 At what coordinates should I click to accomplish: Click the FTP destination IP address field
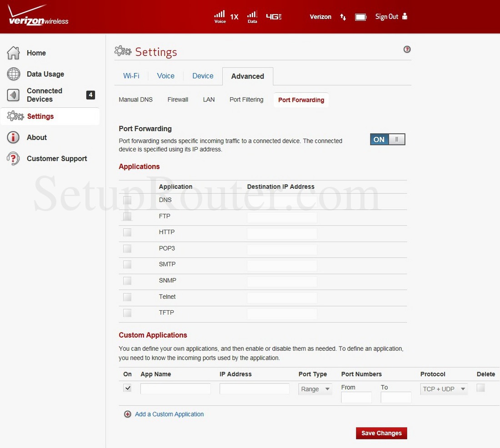(282, 217)
